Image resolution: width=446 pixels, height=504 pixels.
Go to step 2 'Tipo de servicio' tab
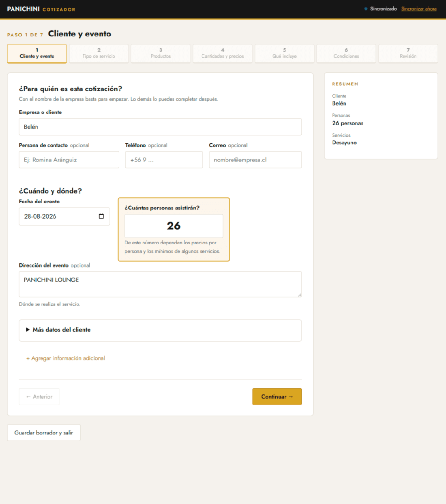(x=99, y=54)
